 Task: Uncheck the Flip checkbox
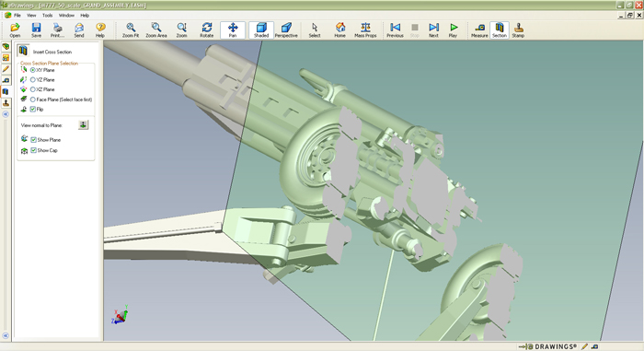click(x=33, y=109)
